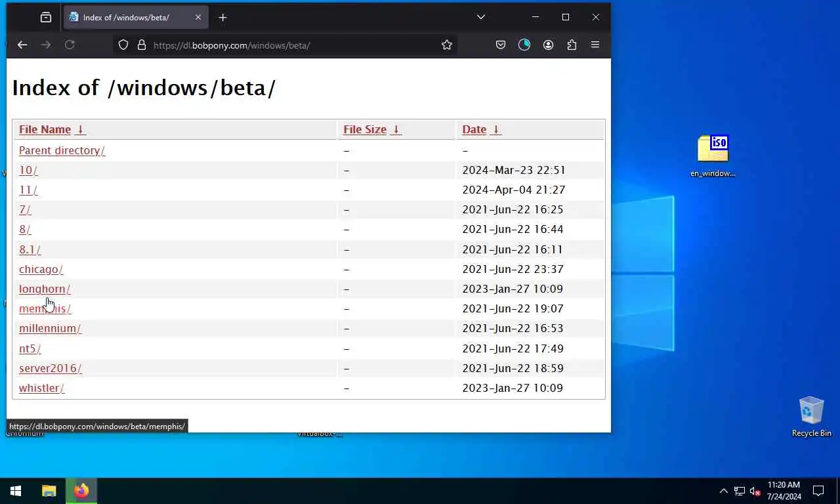Click the date 2024-Apr-04 21:27
Viewport: 840px width, 504px height.
(514, 190)
